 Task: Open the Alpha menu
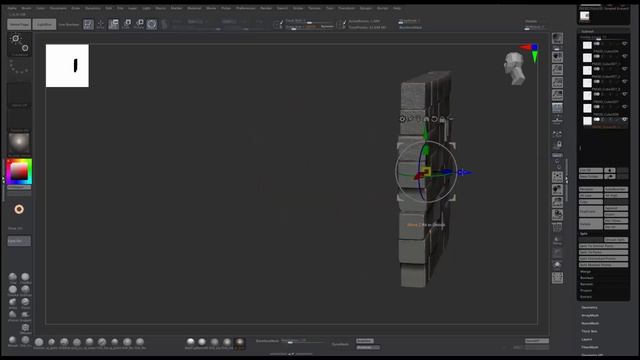pyautogui.click(x=12, y=8)
